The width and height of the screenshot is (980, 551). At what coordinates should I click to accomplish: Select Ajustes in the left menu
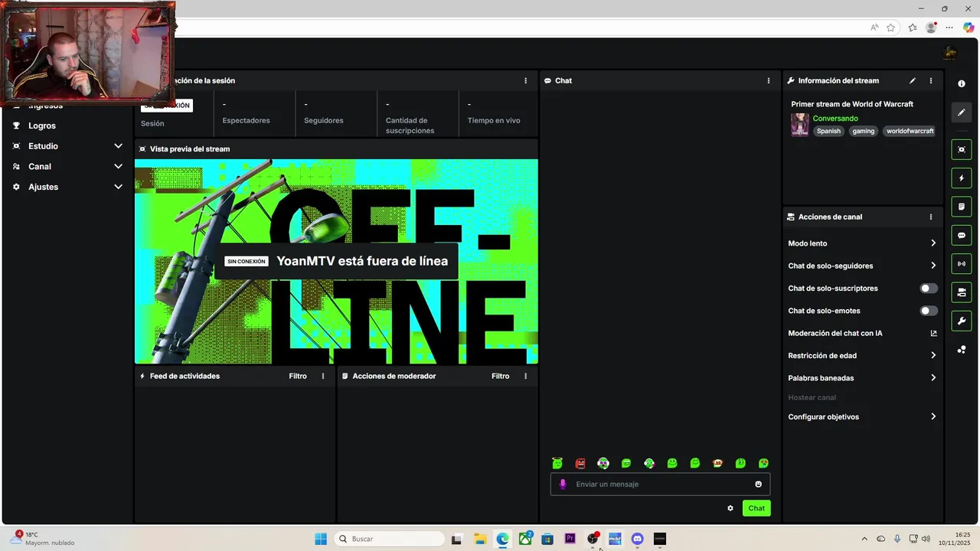(43, 187)
